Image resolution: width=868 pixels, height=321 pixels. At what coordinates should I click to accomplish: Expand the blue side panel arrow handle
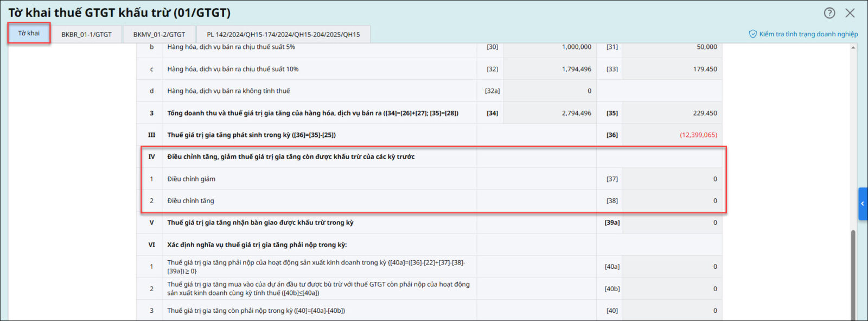863,204
